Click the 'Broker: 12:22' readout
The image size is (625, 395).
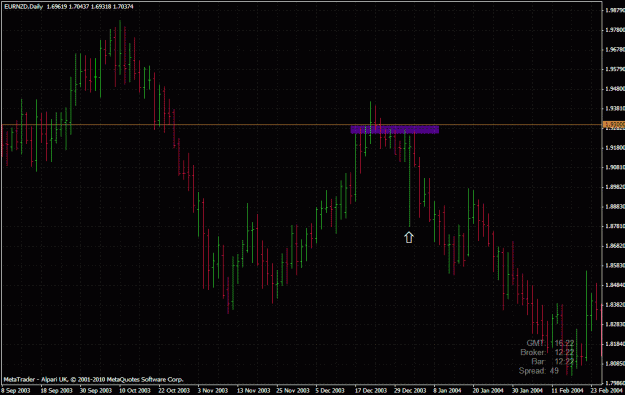(x=547, y=352)
